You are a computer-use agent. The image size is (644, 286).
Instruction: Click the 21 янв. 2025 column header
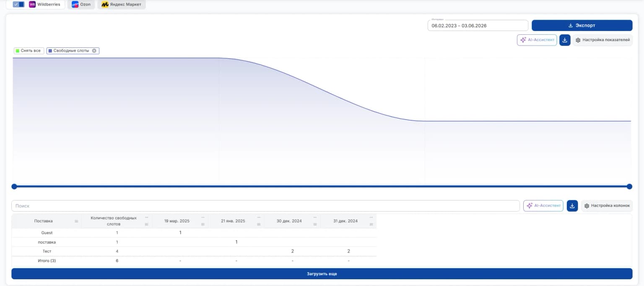(233, 221)
